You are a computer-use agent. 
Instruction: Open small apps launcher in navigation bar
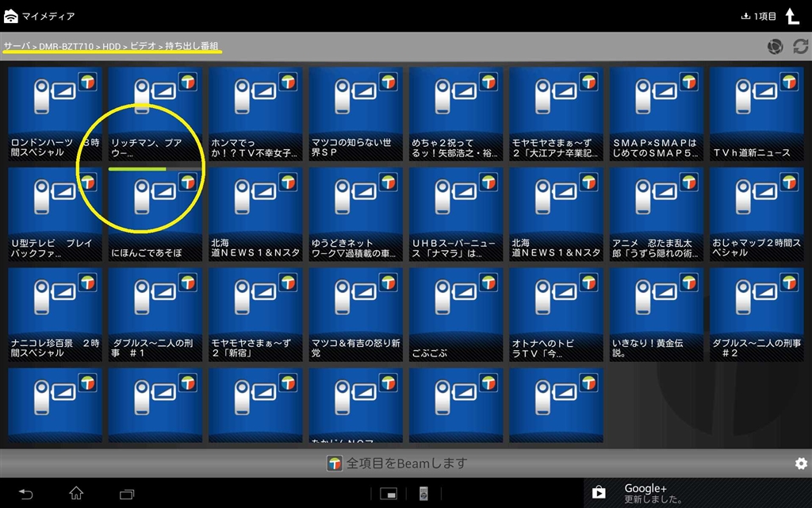point(389,494)
